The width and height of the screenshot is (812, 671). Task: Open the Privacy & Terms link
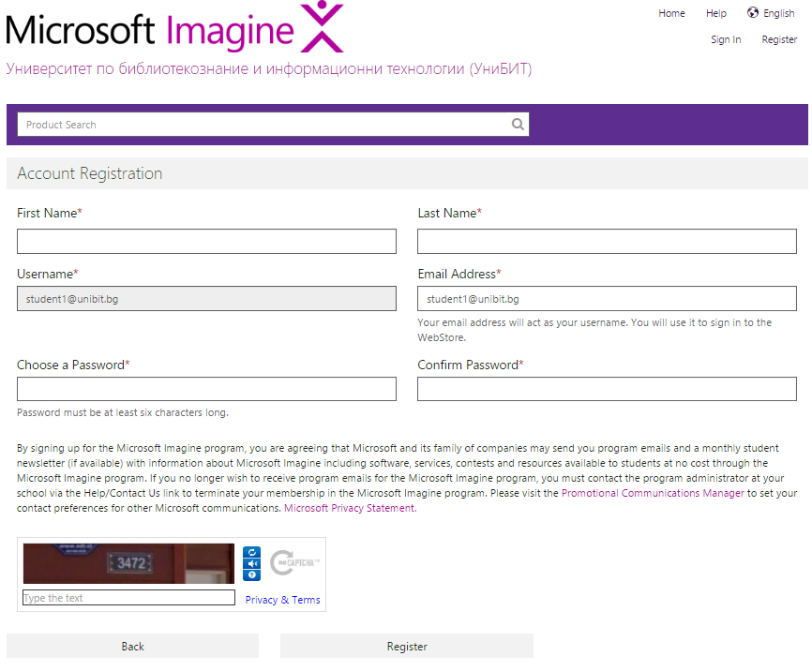coord(283,600)
